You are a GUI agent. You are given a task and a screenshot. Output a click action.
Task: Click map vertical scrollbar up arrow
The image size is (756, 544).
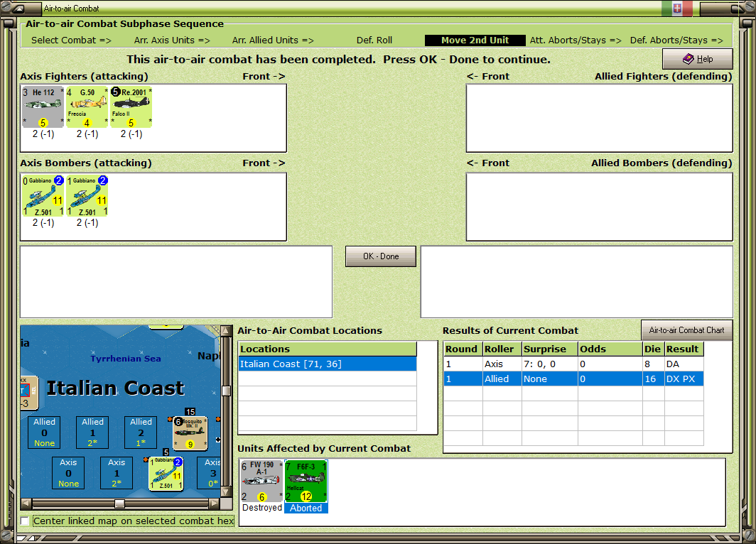pyautogui.click(x=226, y=330)
